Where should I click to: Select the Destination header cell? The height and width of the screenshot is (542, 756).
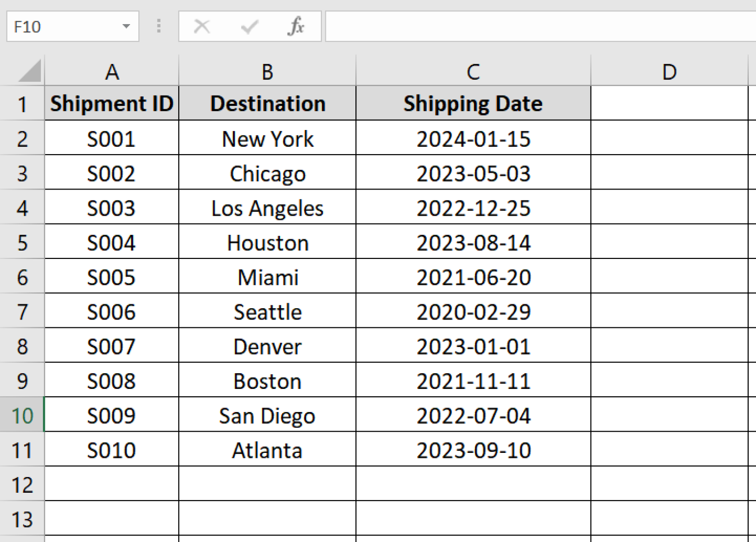click(267, 103)
